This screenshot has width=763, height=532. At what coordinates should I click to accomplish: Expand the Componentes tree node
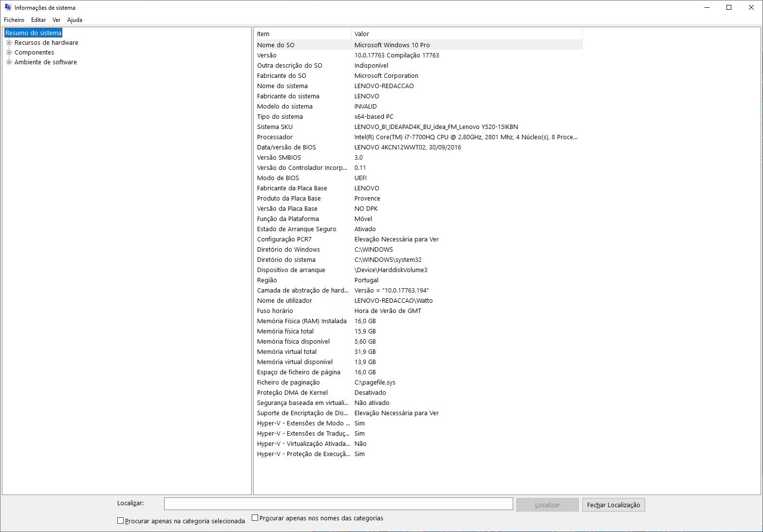(x=9, y=53)
